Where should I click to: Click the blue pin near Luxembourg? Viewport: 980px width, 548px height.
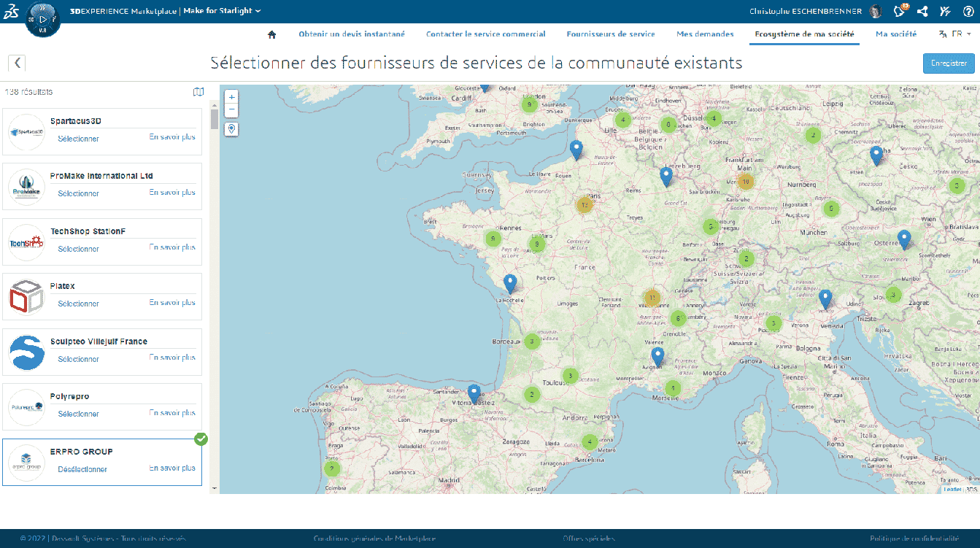point(665,177)
